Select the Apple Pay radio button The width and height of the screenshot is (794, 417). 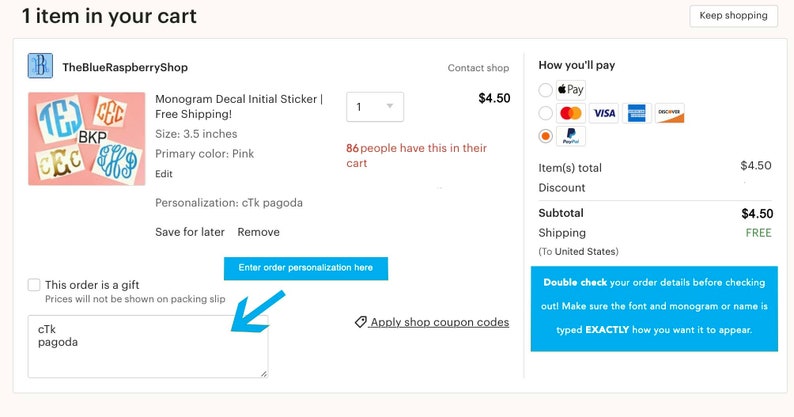point(545,90)
